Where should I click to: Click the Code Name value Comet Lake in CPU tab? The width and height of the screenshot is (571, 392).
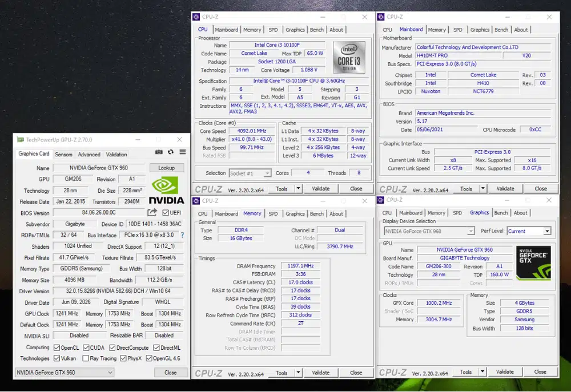[254, 53]
